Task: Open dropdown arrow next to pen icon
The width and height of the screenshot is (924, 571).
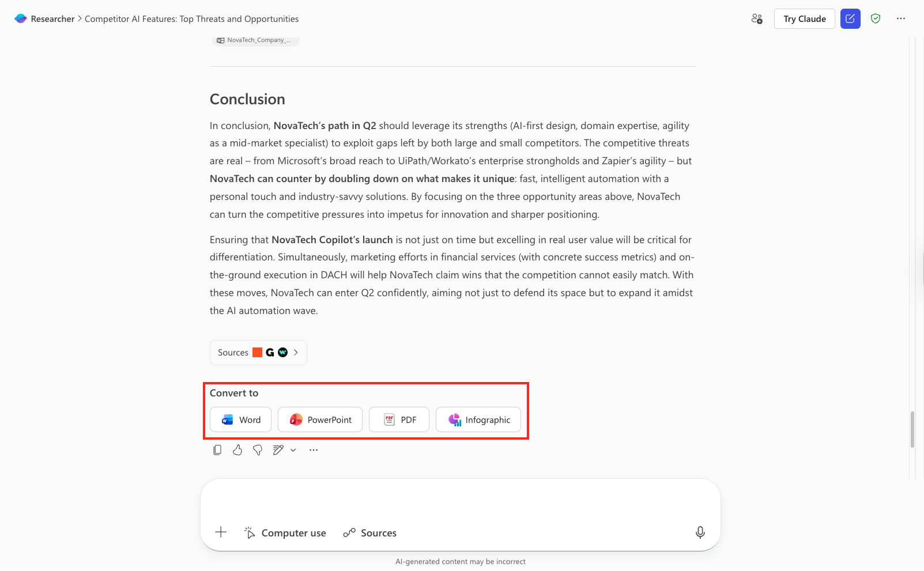Action: tap(293, 450)
